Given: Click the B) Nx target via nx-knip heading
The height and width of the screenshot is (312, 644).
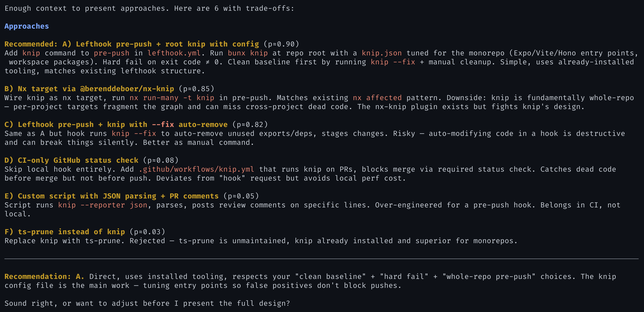Looking at the screenshot, I should pos(89,89).
